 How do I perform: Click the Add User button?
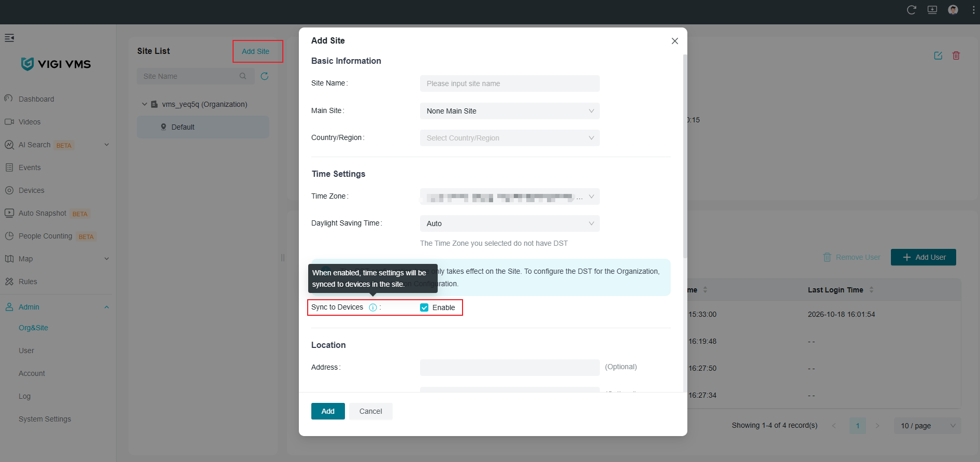(924, 257)
